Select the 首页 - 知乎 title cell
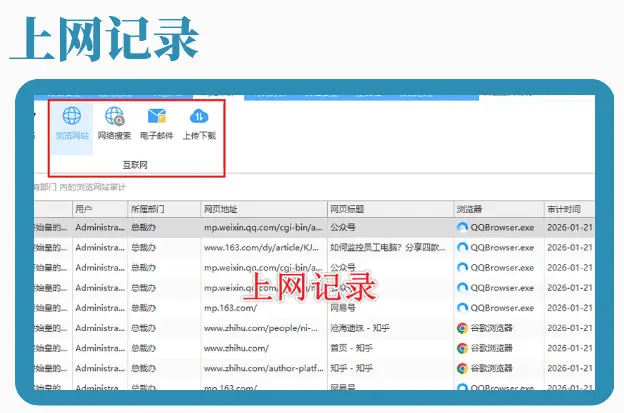 point(351,348)
